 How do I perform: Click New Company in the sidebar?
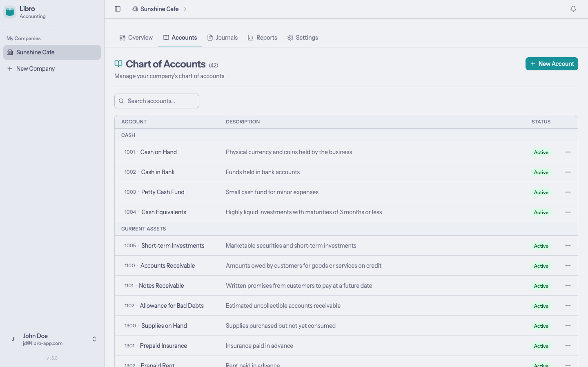pyautogui.click(x=35, y=68)
